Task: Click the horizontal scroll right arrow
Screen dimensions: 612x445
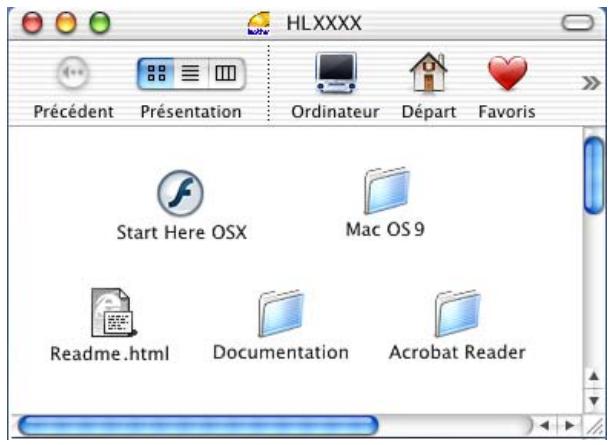Action: point(569,425)
